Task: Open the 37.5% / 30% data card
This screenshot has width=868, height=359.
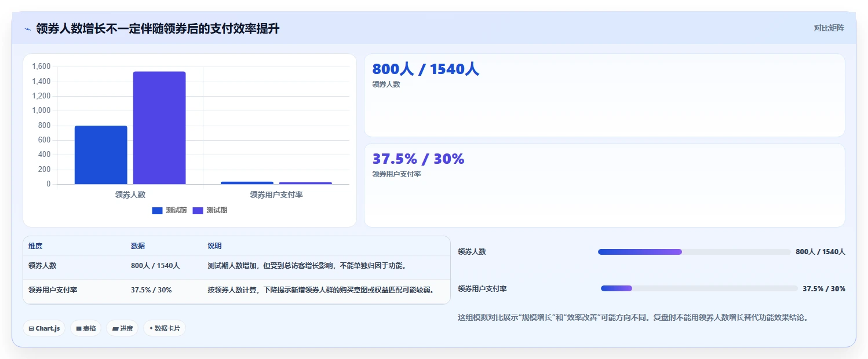Action: [604, 185]
